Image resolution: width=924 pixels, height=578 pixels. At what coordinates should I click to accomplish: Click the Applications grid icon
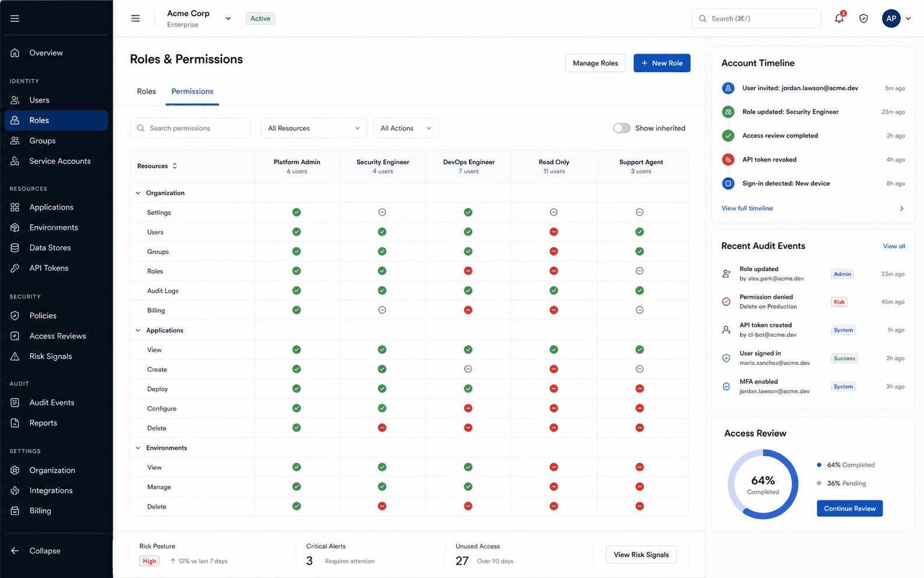tap(15, 207)
